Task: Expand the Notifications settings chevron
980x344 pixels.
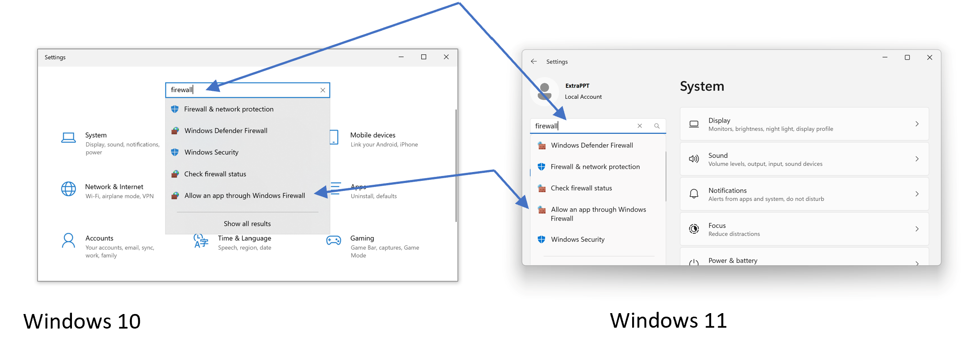Action: pyautogui.click(x=917, y=194)
